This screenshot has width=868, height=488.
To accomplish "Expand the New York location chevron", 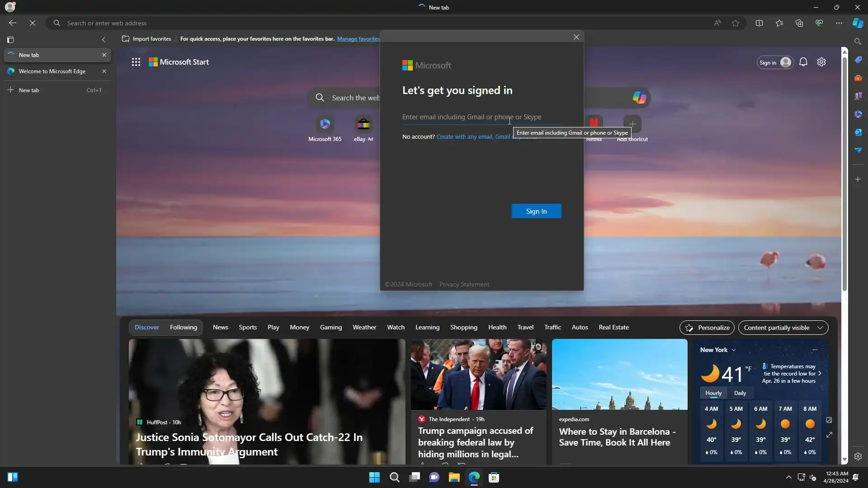I will [x=733, y=350].
